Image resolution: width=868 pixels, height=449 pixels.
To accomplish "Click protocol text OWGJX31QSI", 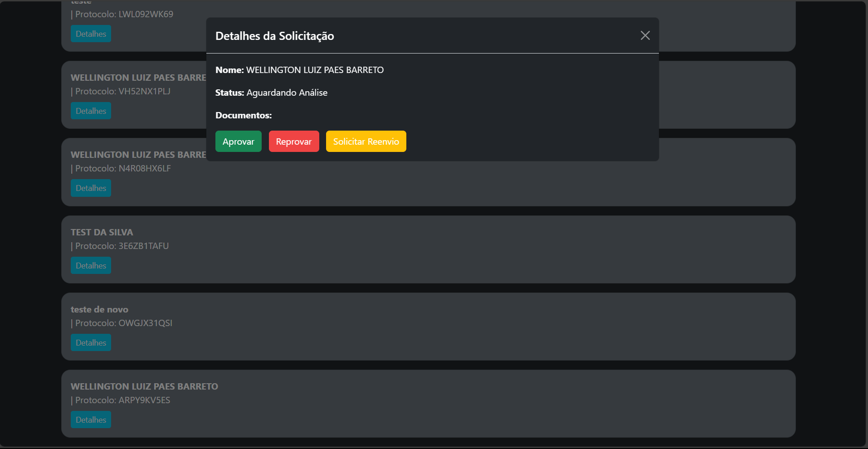I will point(145,323).
